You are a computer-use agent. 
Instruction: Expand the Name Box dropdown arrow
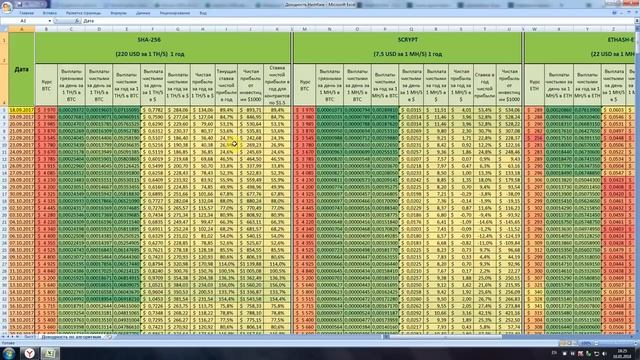[50, 21]
